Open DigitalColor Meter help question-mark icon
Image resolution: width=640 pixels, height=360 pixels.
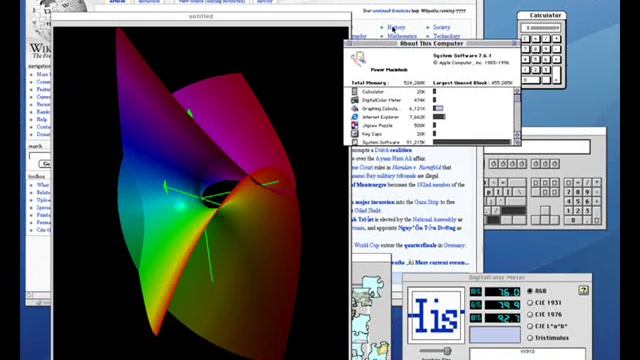[x=583, y=290]
